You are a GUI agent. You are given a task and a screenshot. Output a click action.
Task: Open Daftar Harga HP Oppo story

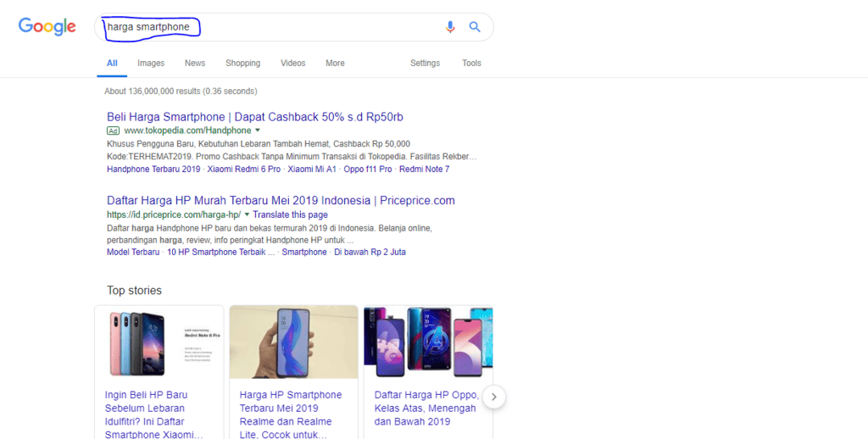pos(426,408)
